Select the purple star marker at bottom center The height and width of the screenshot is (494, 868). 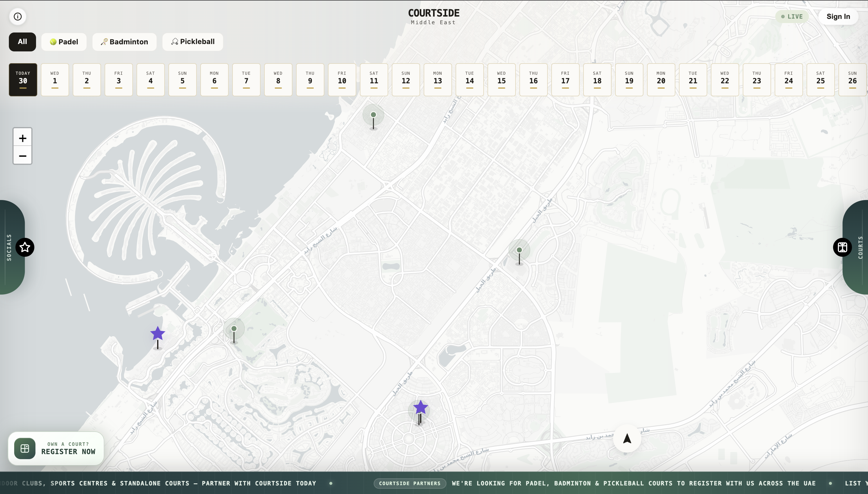point(421,407)
